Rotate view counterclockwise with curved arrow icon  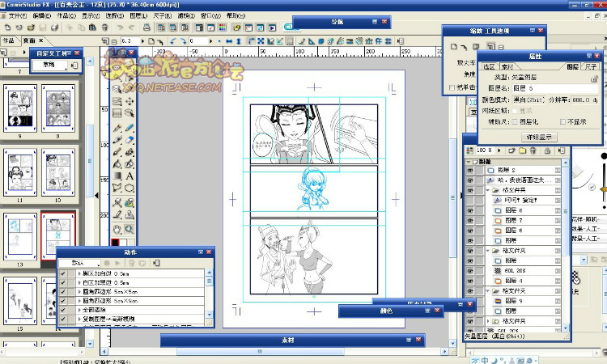coord(172,41)
